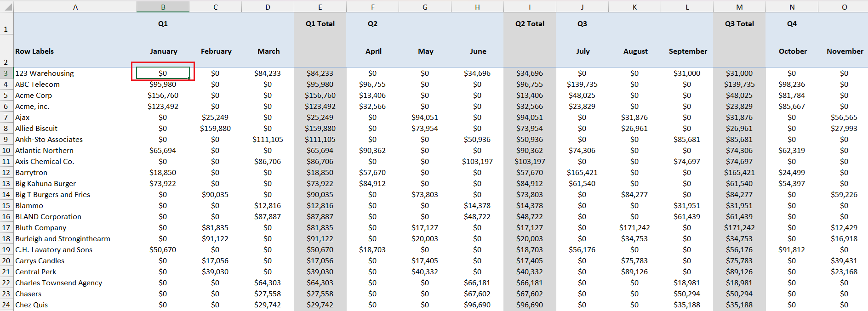Image resolution: width=868 pixels, height=311 pixels.
Task: Click the Q2 heading cell
Action: [372, 23]
